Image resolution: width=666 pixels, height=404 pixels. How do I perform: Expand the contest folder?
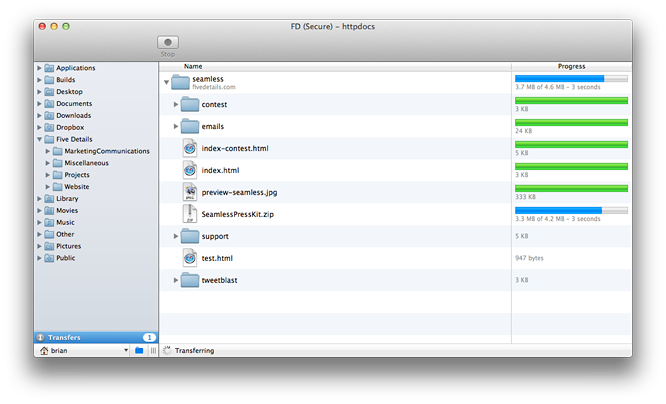tap(176, 104)
